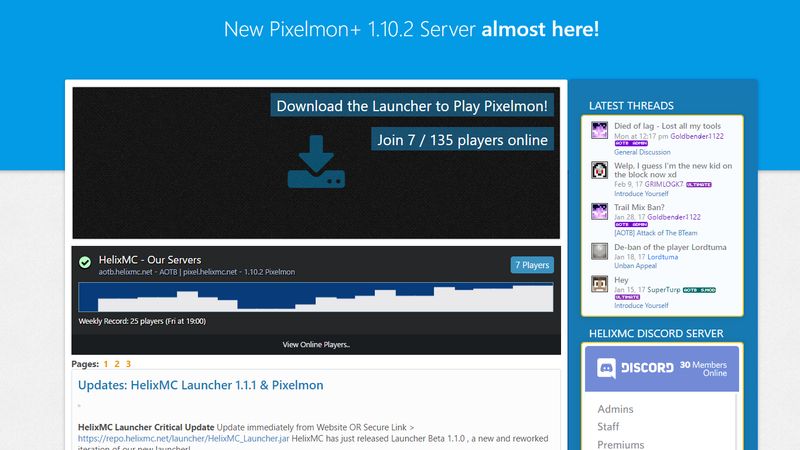Open 'Welp. I guess I'm the new kid' thread
This screenshot has height=450, width=800.
(673, 170)
